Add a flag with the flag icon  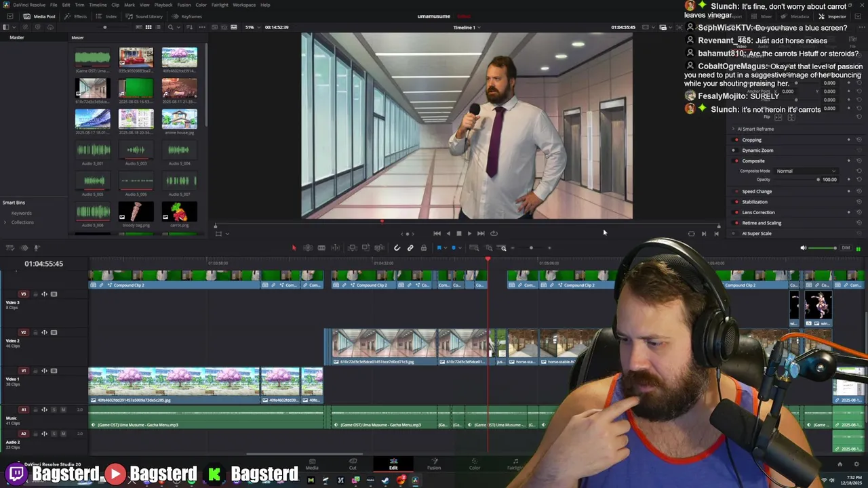439,248
